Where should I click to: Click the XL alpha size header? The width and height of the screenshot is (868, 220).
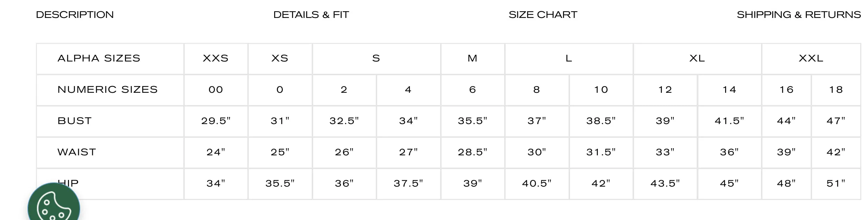pyautogui.click(x=697, y=59)
